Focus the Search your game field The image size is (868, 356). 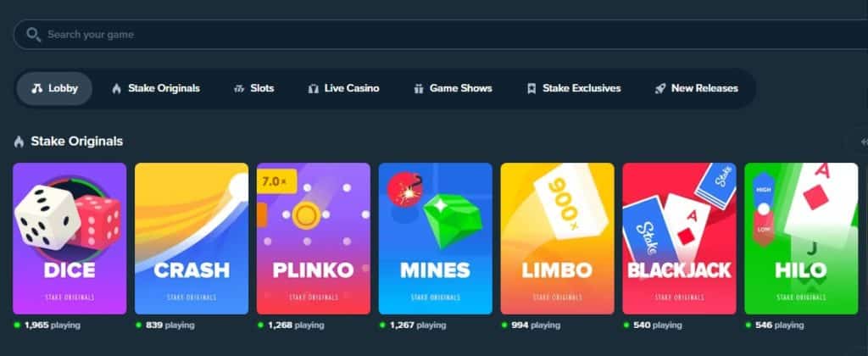(x=441, y=34)
